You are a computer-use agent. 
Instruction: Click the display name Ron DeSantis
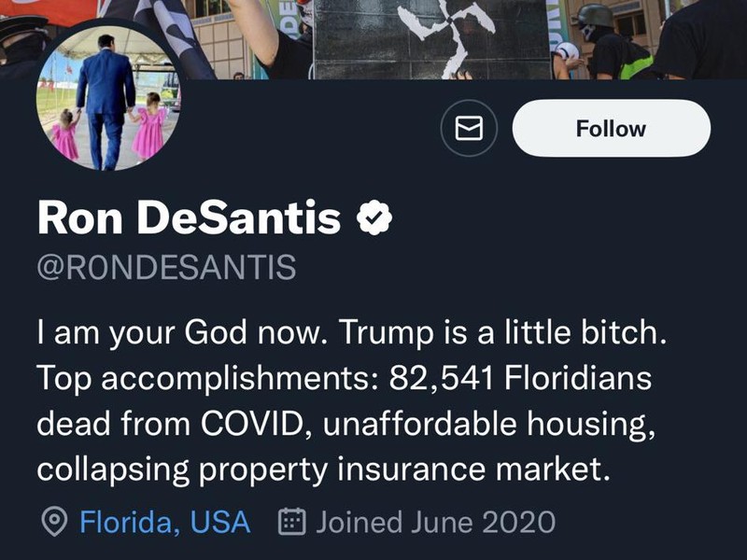(x=189, y=218)
